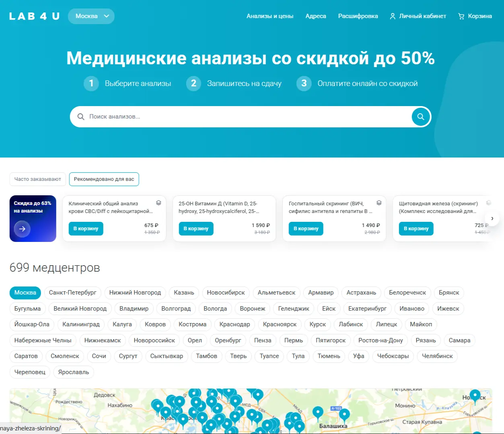Select the Санкт-Петербург city filter
Image resolution: width=504 pixels, height=434 pixels.
pyautogui.click(x=73, y=293)
